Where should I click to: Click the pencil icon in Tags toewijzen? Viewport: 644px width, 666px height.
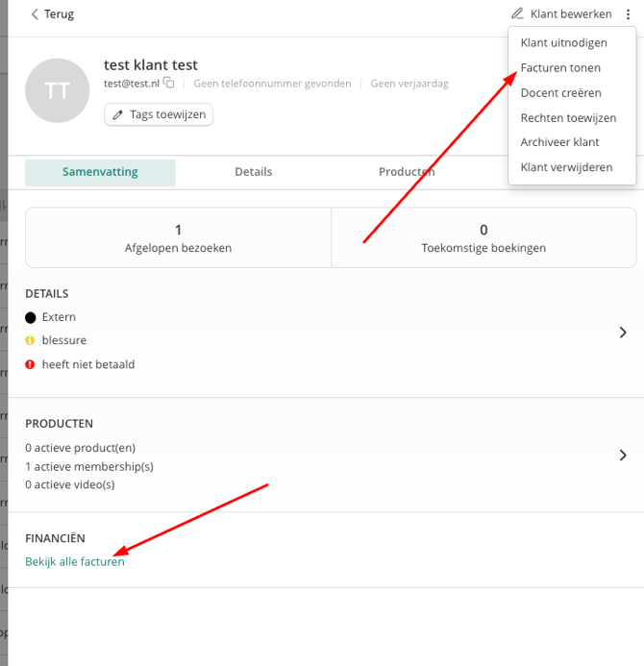pos(119,115)
